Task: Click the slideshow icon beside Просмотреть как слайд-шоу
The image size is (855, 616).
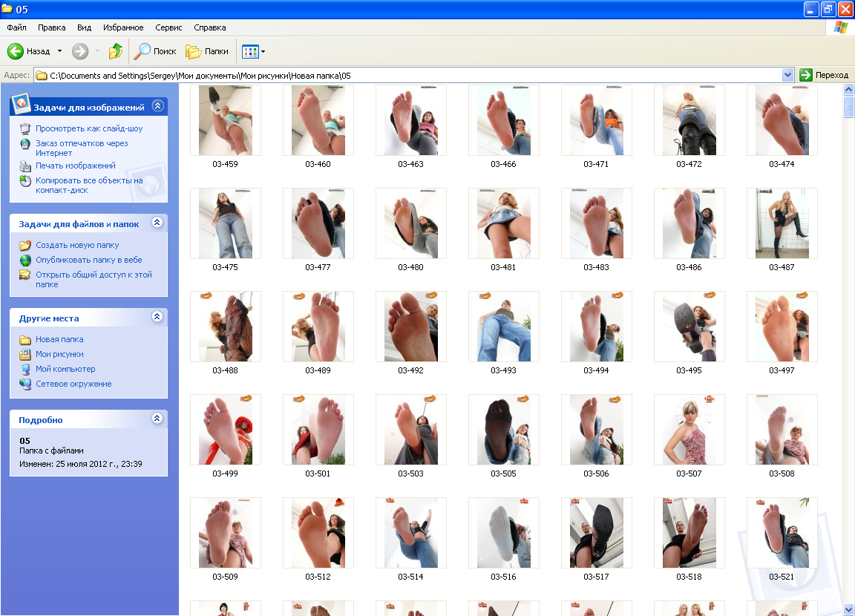Action: [x=25, y=128]
